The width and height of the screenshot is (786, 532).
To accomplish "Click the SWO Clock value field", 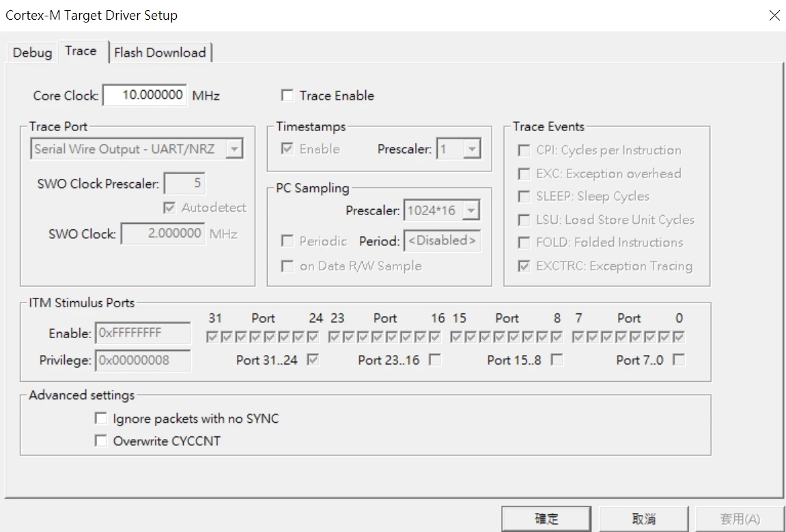I will 163,234.
